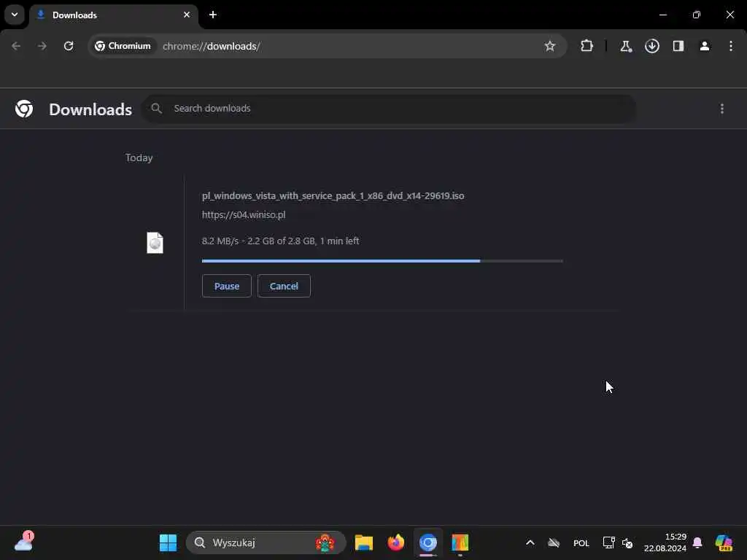Select the Downloads browser tab
This screenshot has height=560, width=747.
[x=113, y=15]
